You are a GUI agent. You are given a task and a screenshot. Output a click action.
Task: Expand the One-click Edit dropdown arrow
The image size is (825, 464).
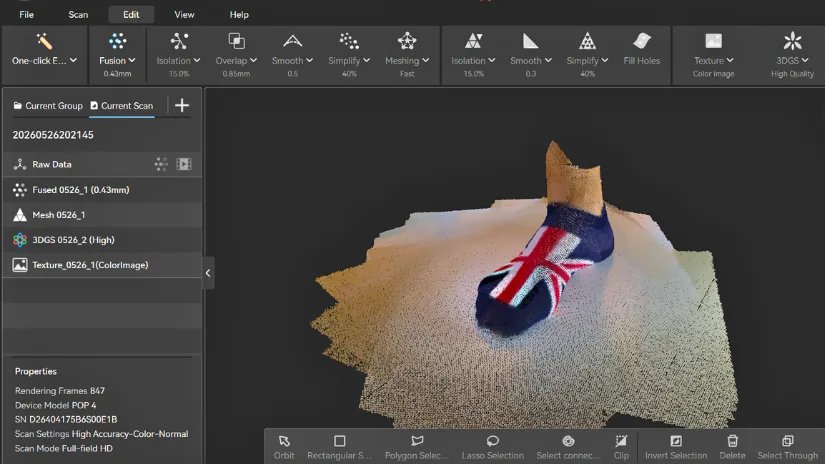[73, 60]
